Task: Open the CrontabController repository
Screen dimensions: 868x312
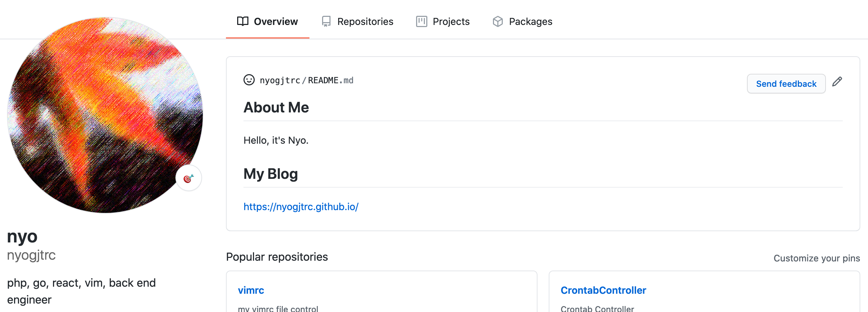Action: tap(603, 290)
